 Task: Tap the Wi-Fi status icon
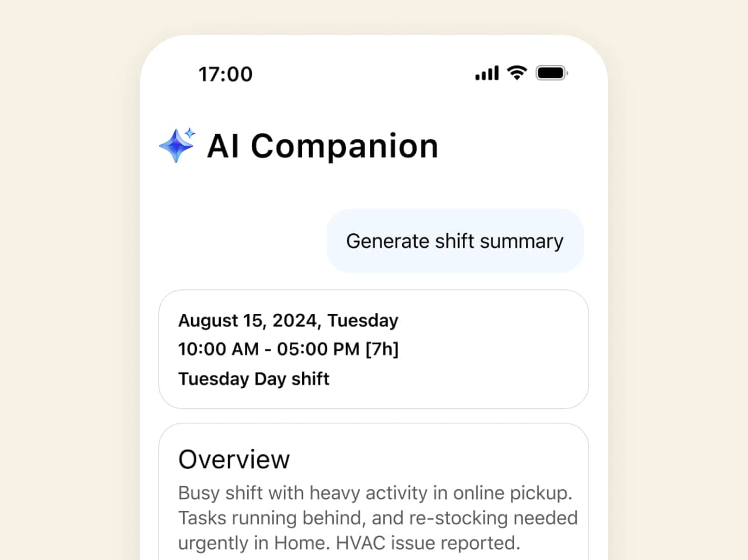point(517,72)
